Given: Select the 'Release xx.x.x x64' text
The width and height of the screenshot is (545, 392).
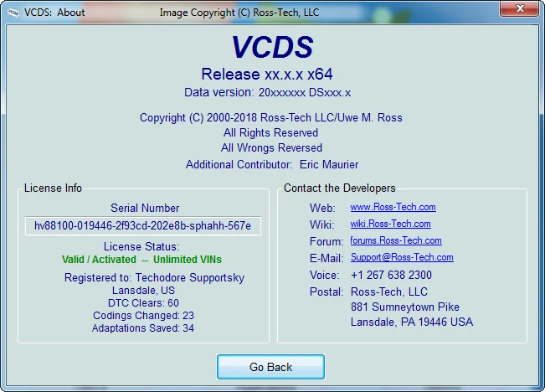Looking at the screenshot, I should click(267, 74).
